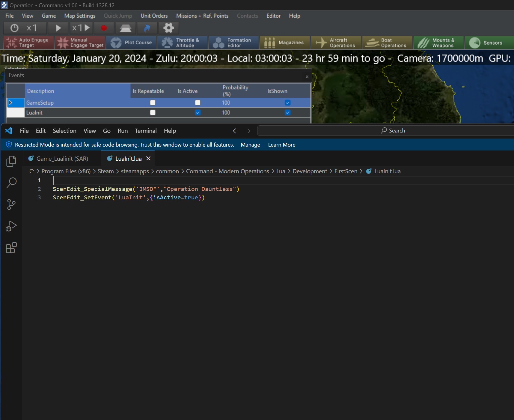This screenshot has height=420, width=514.
Task: Toggle IsShown for GameSetup event
Action: (x=288, y=103)
